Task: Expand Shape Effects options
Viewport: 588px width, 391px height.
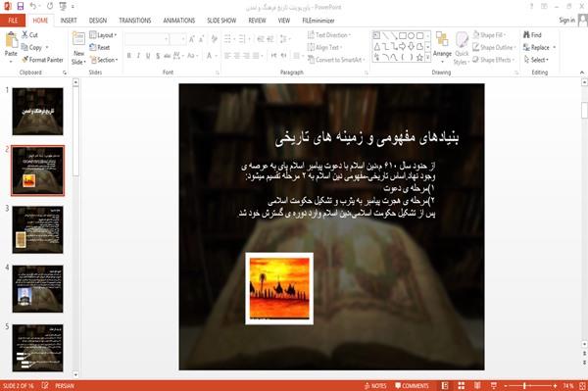Action: [x=494, y=60]
